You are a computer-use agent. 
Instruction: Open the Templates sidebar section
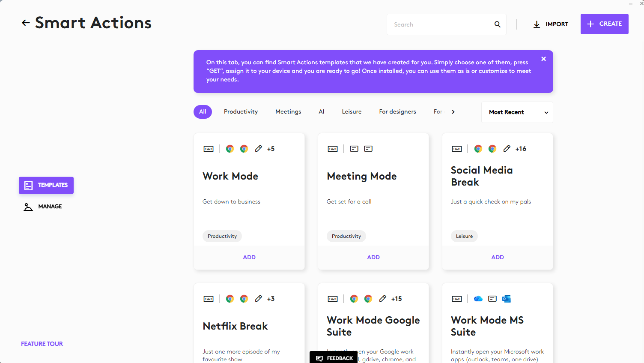coord(46,185)
